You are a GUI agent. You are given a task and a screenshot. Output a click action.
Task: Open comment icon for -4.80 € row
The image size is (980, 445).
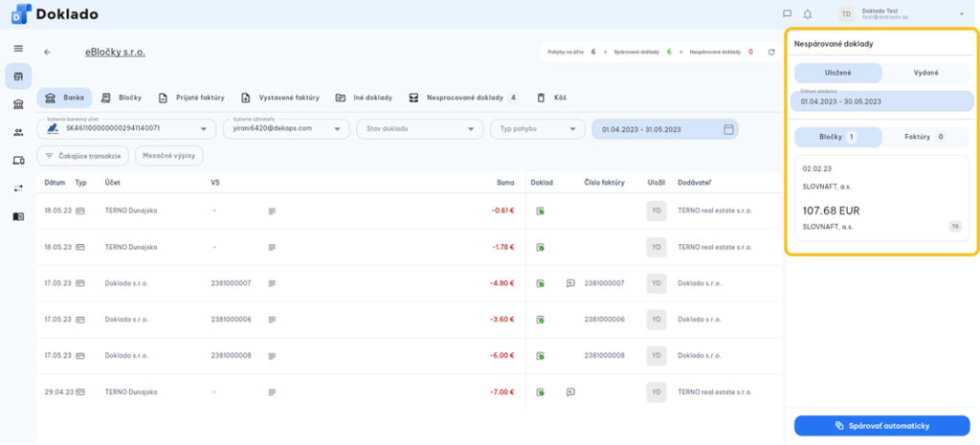570,283
